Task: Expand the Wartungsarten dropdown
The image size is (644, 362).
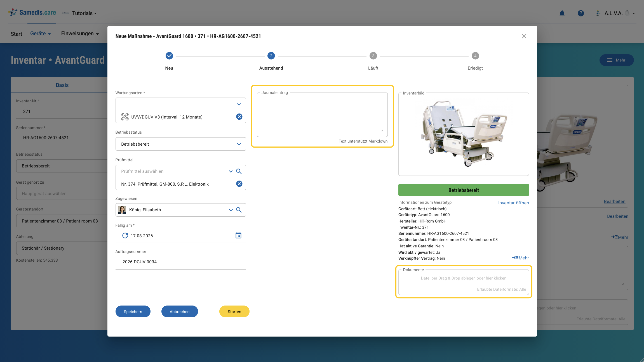Action: (239, 104)
